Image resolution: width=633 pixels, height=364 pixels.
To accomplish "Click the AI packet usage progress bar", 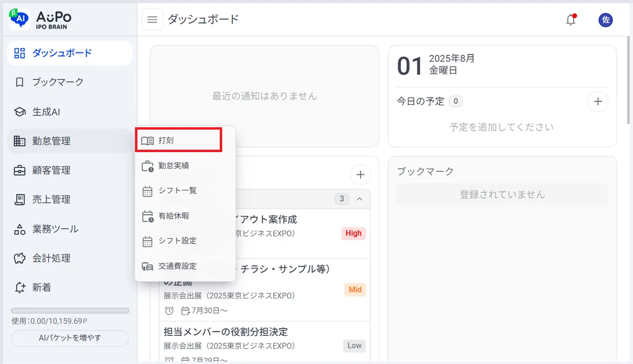I will click(x=70, y=311).
